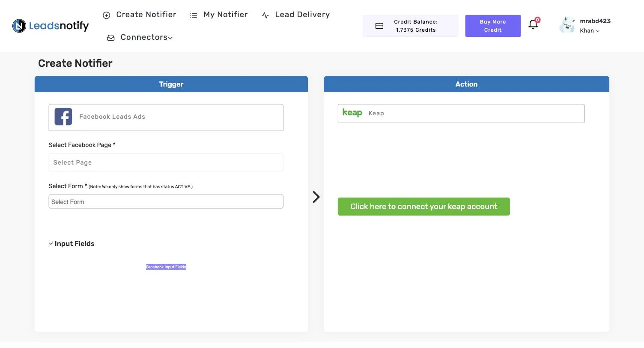Open the Select Form dropdown
Image resolution: width=644 pixels, height=348 pixels.
pyautogui.click(x=166, y=201)
